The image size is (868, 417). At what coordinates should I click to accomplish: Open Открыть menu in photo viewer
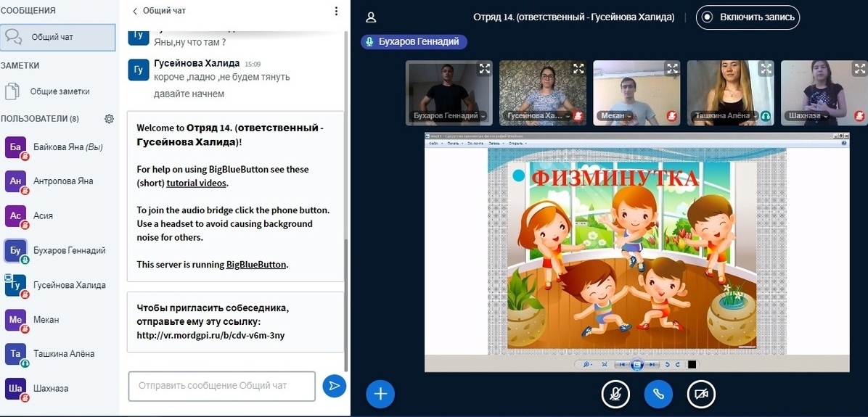tap(517, 144)
